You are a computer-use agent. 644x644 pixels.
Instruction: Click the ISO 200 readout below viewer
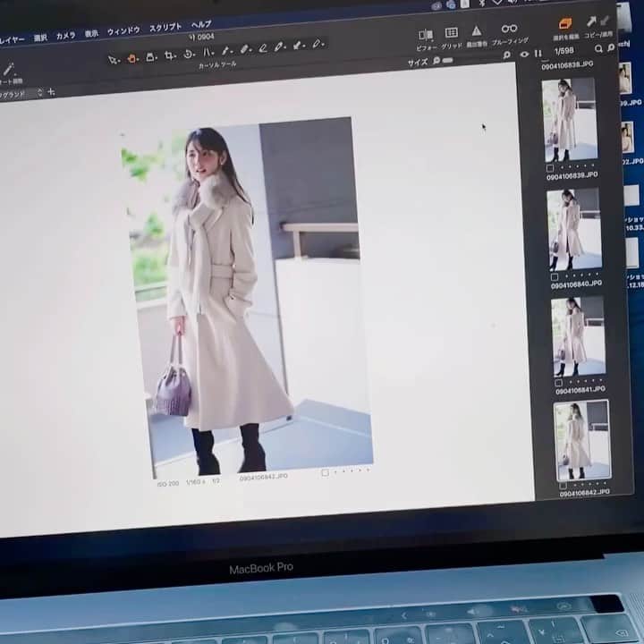coord(168,483)
